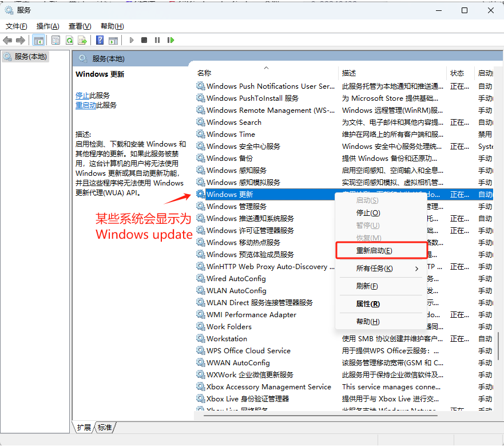
Task: Switch to the 标准 tab
Action: click(104, 427)
